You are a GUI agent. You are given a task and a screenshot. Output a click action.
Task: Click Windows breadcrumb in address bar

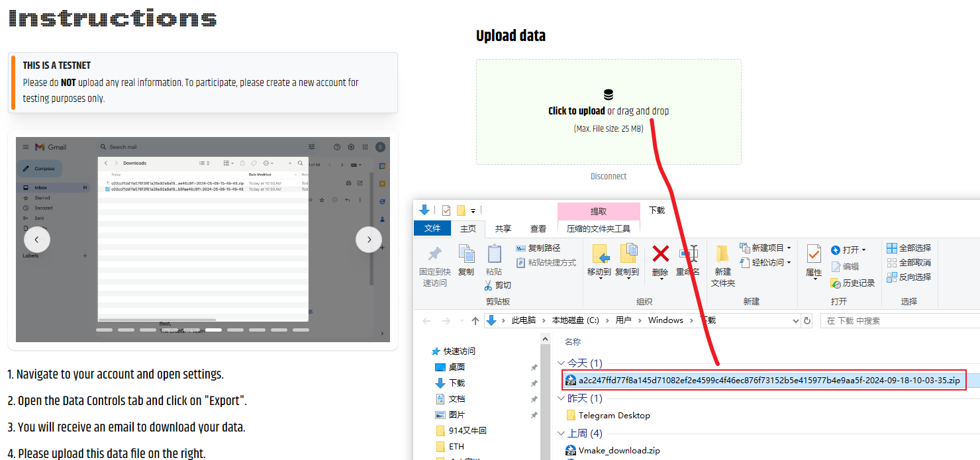tap(665, 320)
